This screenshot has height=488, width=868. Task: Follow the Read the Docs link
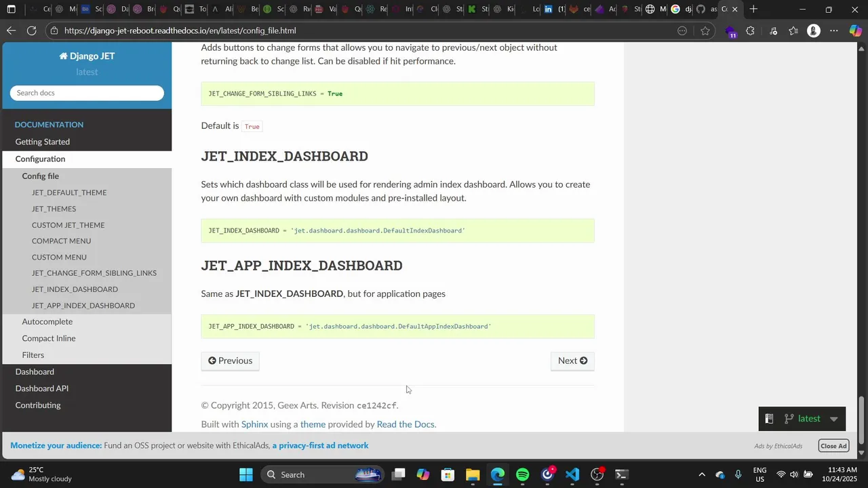click(x=406, y=424)
